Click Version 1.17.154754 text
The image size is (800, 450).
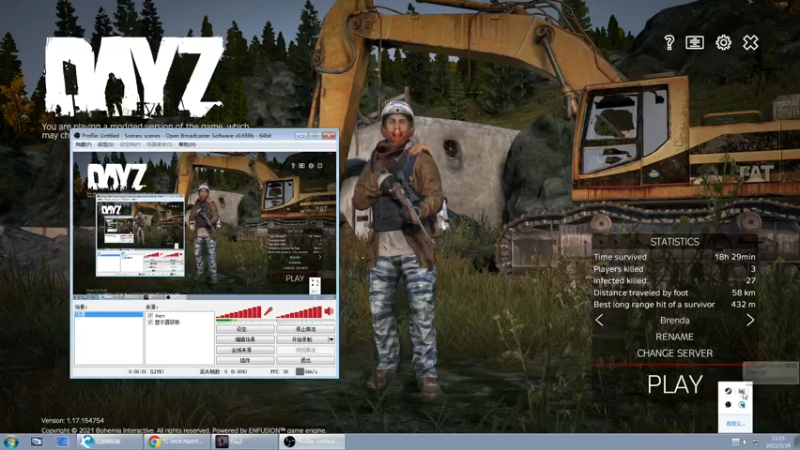pos(72,420)
